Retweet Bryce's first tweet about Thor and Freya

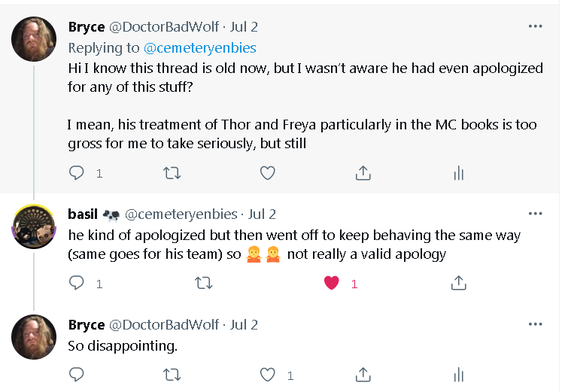pos(172,173)
